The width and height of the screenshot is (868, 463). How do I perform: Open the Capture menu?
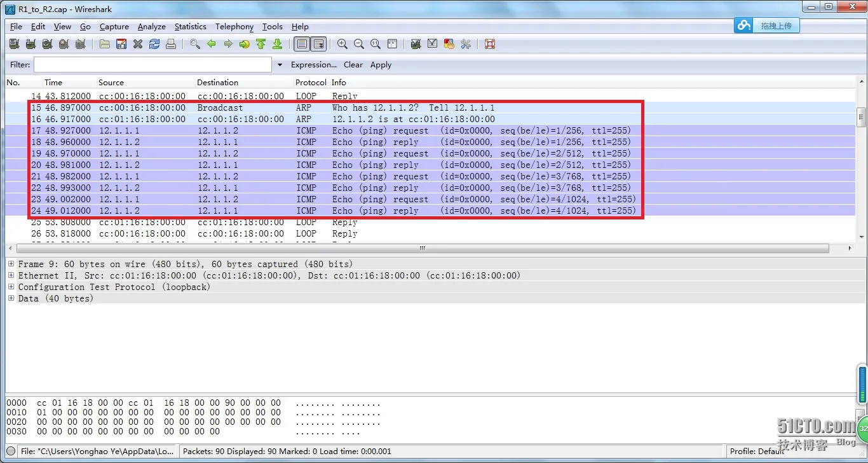tap(114, 27)
